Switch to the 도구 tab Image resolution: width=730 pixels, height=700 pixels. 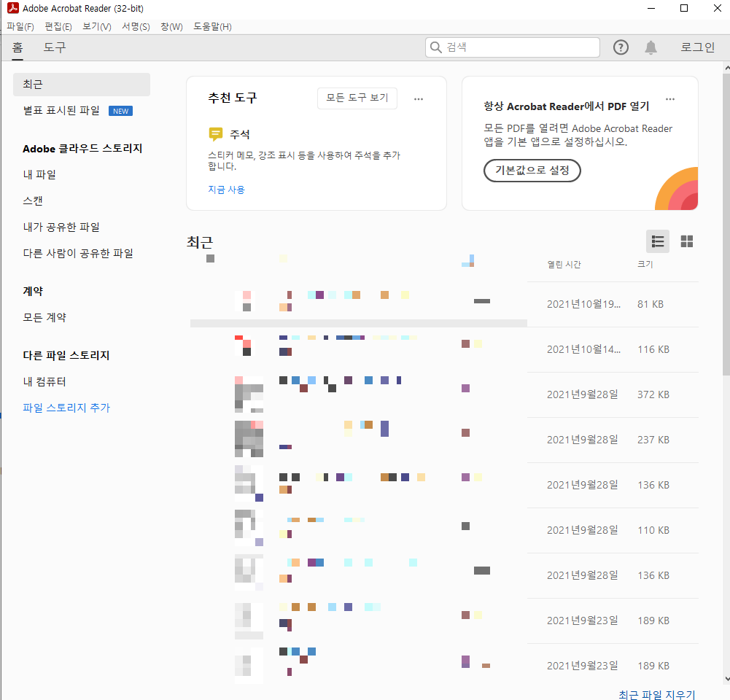click(x=54, y=47)
